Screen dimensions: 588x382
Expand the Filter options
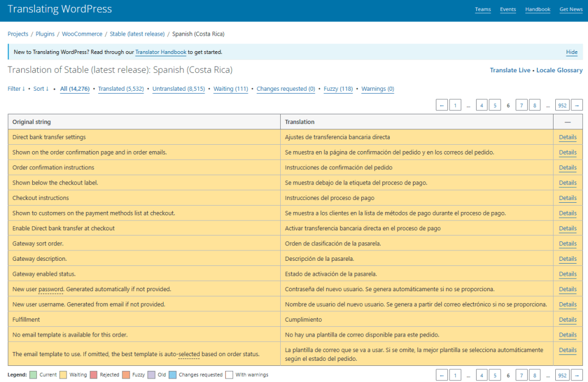pos(16,89)
